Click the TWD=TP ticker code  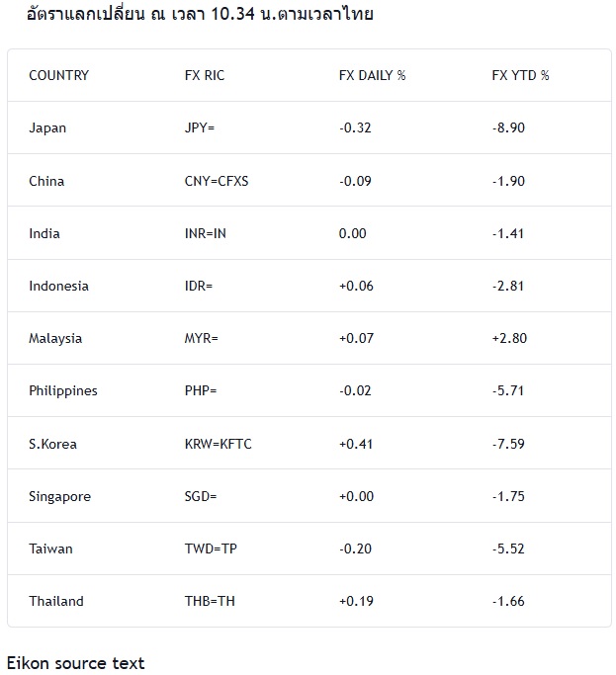pos(211,548)
